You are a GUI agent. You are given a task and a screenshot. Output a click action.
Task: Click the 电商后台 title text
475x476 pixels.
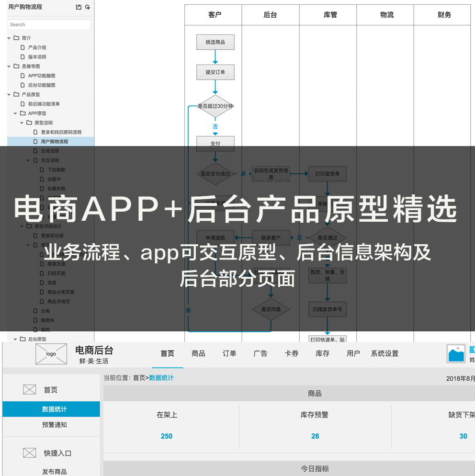pyautogui.click(x=94, y=351)
